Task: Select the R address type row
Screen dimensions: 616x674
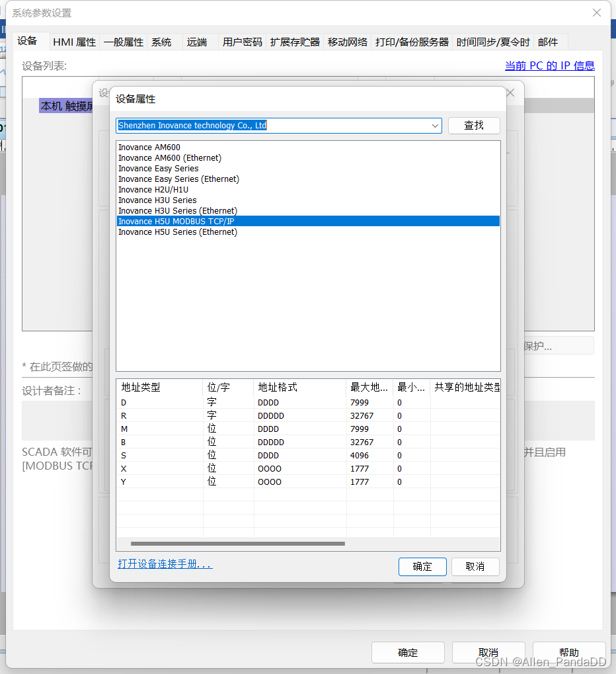Action: [308, 416]
